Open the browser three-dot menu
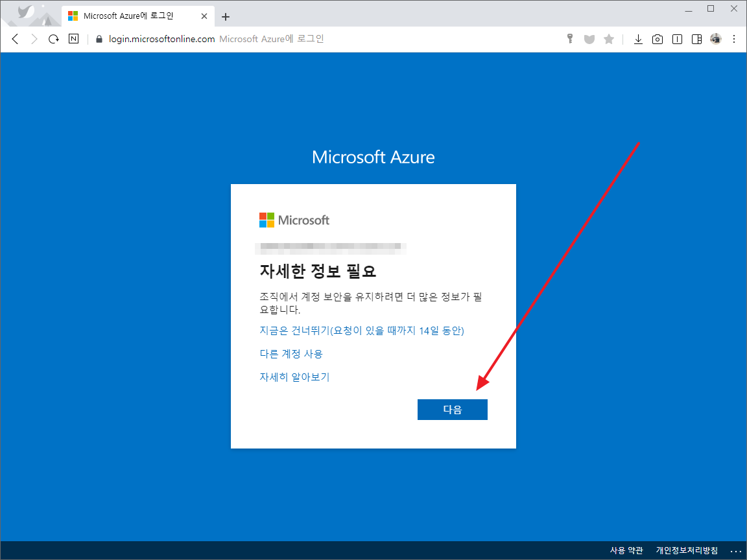747x560 pixels. (x=734, y=39)
